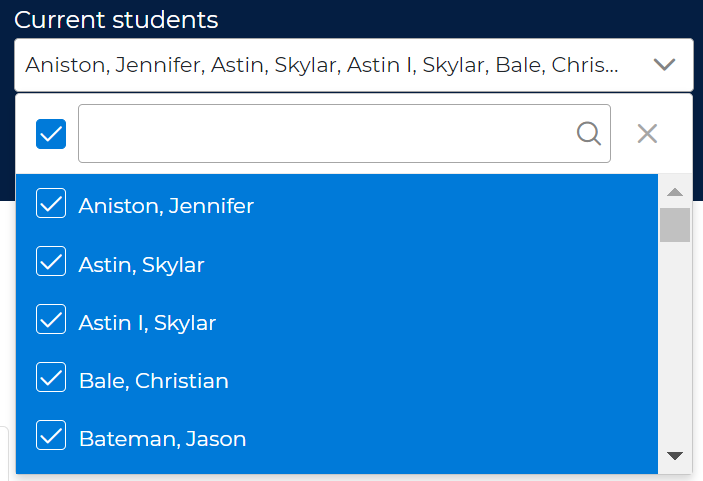Viewport: 703px width, 481px height.
Task: Uncheck Astin I, Skylar checkbox
Action: [x=51, y=321]
